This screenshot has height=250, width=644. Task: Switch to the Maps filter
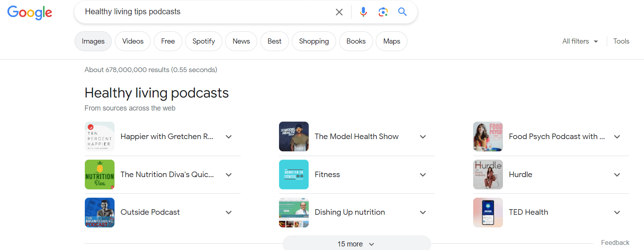coord(392,41)
